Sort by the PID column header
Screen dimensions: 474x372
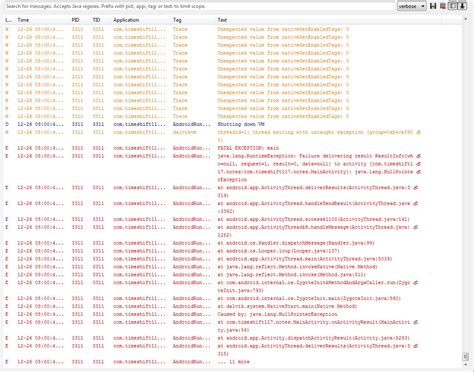[75, 20]
